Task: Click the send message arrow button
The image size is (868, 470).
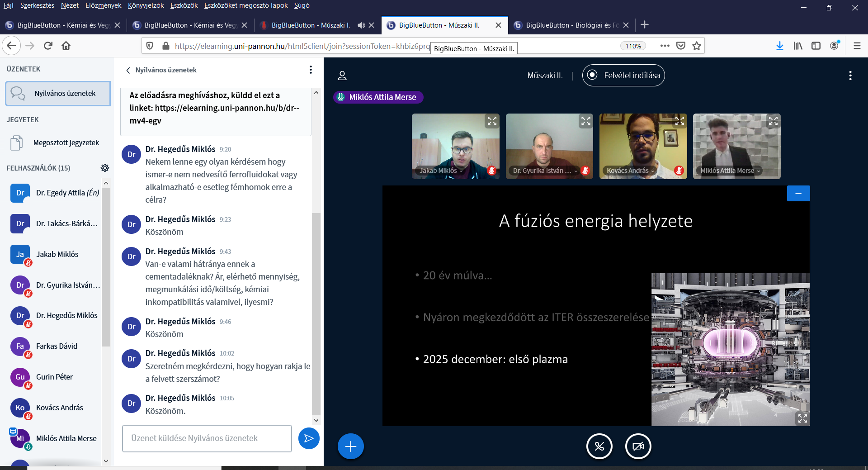Action: tap(309, 438)
